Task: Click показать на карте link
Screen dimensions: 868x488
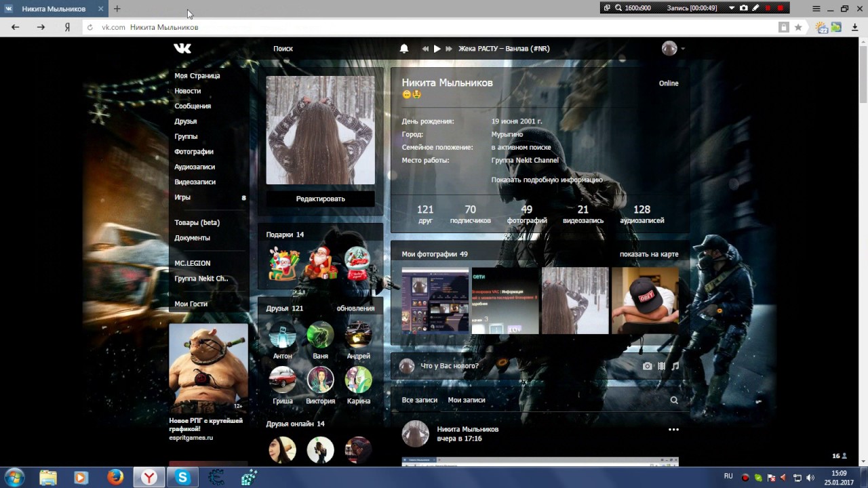Action: click(649, 254)
